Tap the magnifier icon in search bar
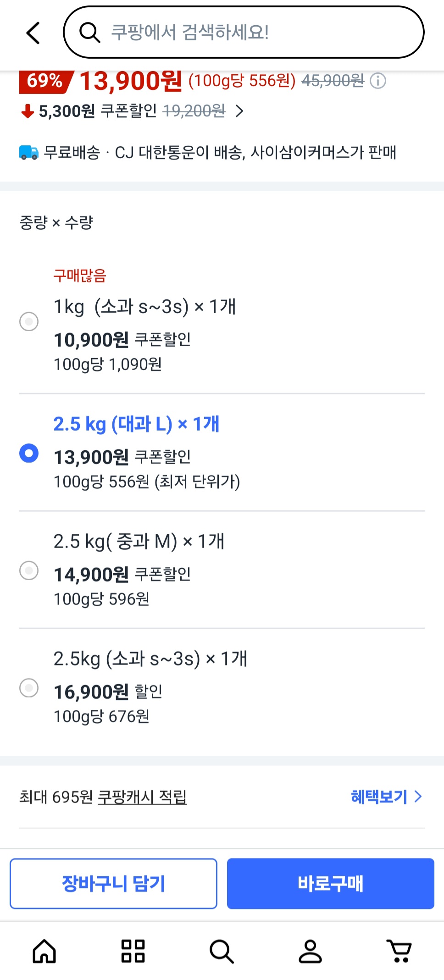Screen dimensions: 444x980 [x=89, y=33]
